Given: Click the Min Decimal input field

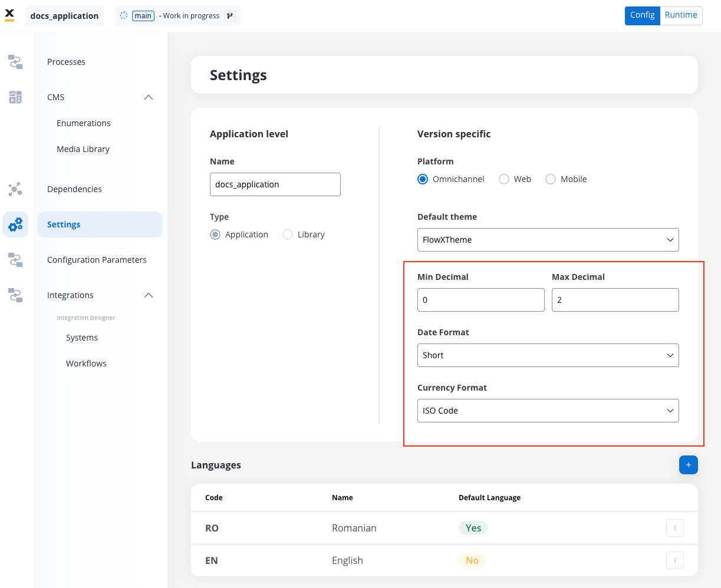Looking at the screenshot, I should [x=481, y=300].
